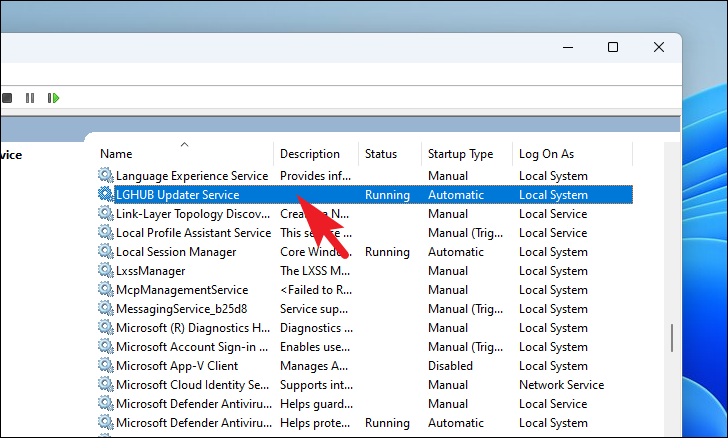728x438 pixels.
Task: Click Running status of Local Session Manager
Action: (387, 252)
